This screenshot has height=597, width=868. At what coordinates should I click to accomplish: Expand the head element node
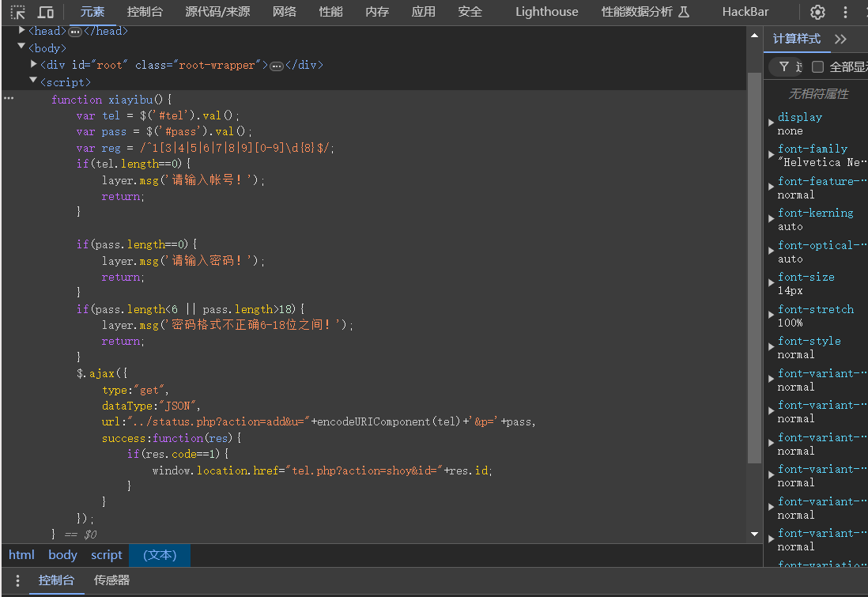click(22, 30)
